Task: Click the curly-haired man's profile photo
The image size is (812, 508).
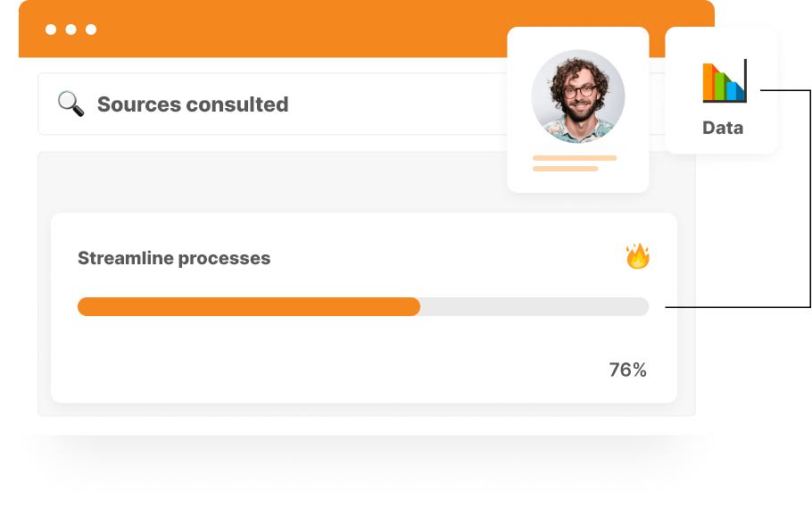Action: click(578, 96)
